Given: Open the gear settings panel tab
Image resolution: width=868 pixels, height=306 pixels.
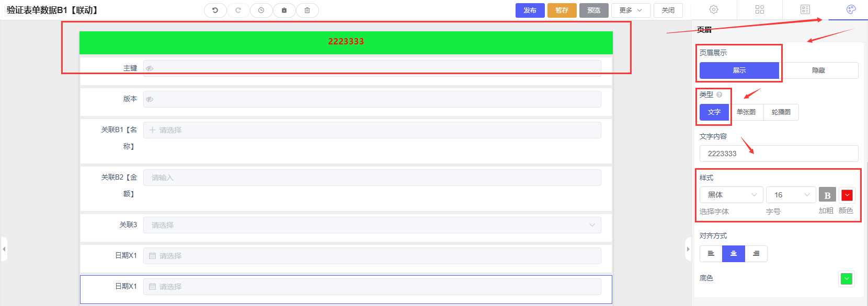Looking at the screenshot, I should click(x=714, y=9).
